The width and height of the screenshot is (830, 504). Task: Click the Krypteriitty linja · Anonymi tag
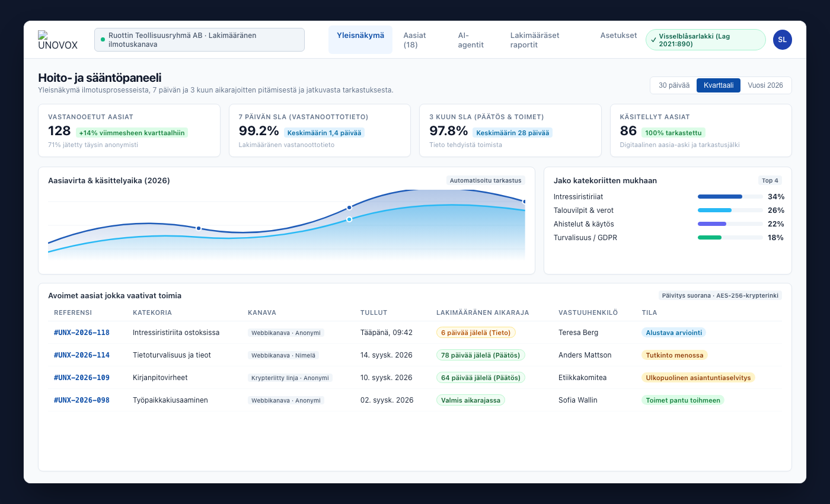click(290, 378)
